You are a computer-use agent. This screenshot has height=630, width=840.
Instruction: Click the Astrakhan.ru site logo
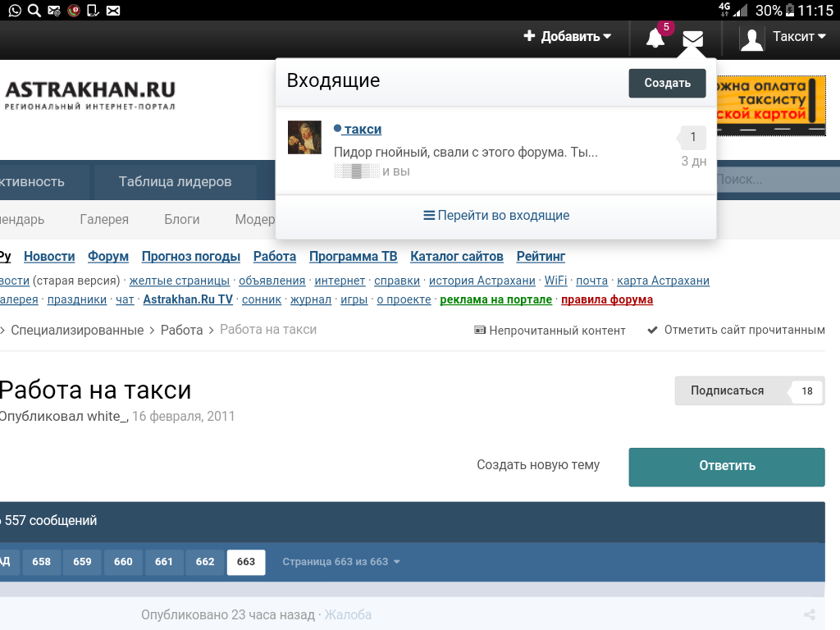pyautogui.click(x=90, y=95)
